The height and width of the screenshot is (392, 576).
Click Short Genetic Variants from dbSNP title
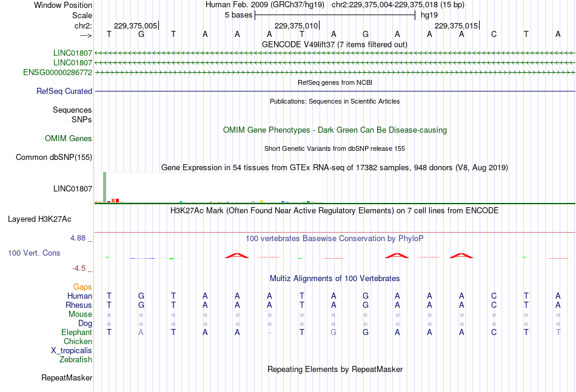pos(335,148)
